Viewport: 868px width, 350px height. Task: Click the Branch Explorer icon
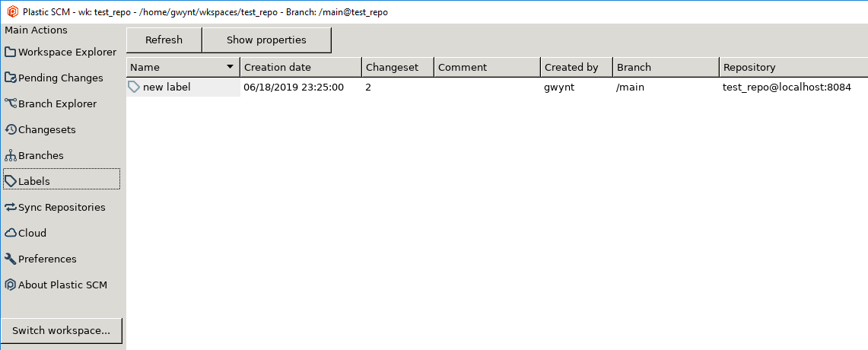tap(11, 103)
